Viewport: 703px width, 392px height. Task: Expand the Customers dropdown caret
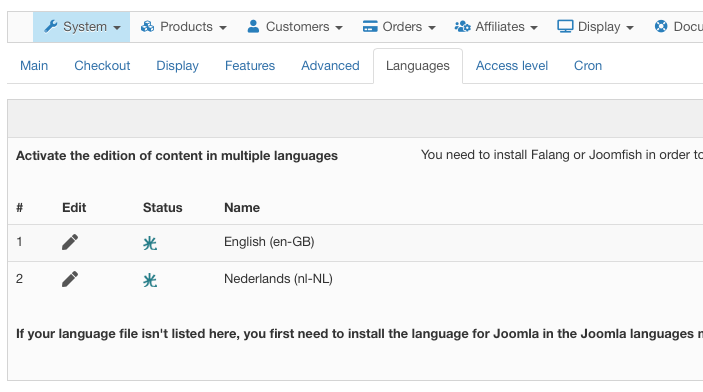point(339,28)
